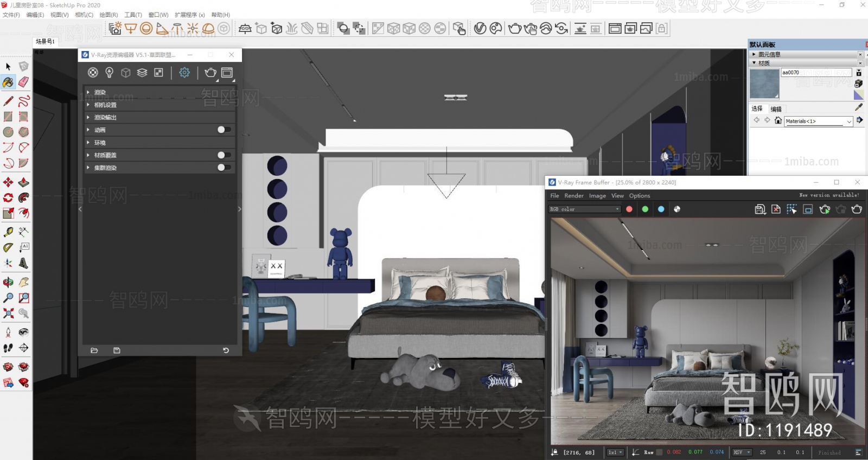Click the open file folder icon in asset editor
Viewport: 868px width, 460px height.
tap(94, 350)
